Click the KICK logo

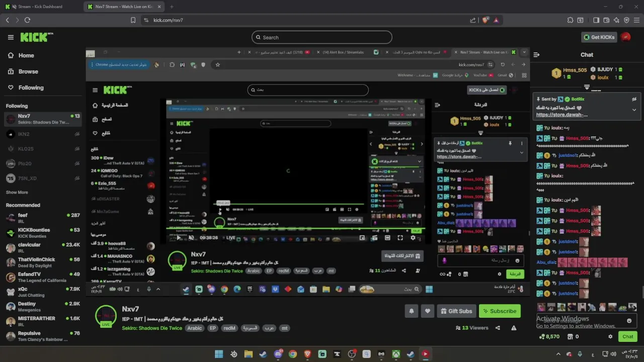36,37
